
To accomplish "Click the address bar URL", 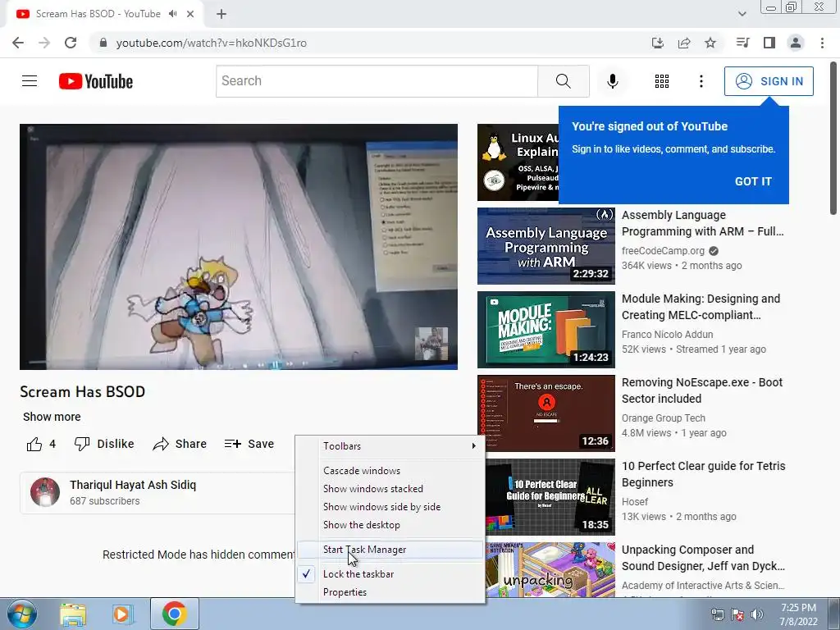I will 211,43.
